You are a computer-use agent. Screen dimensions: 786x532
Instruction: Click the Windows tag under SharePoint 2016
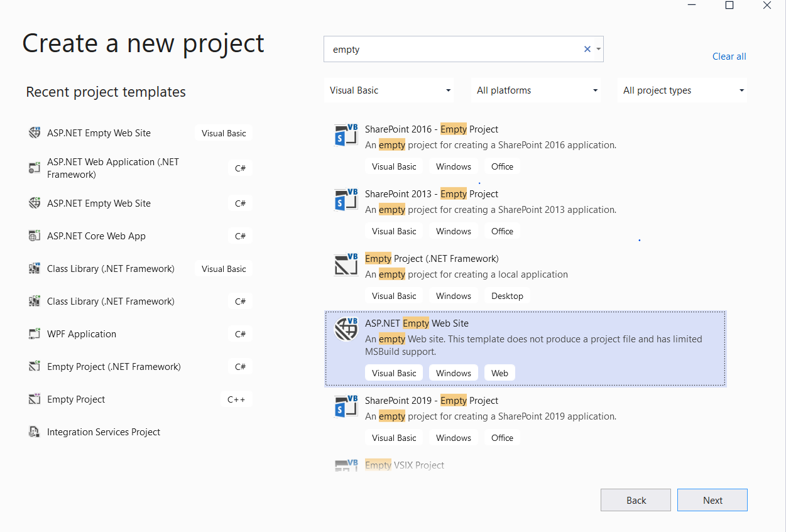point(454,166)
